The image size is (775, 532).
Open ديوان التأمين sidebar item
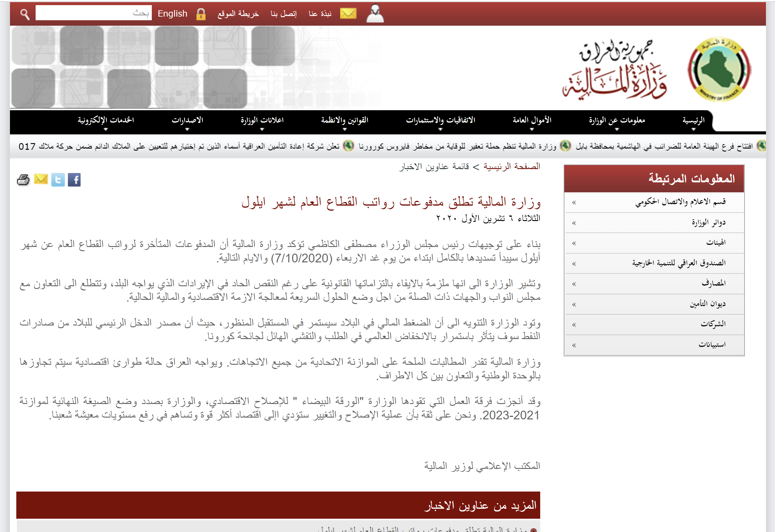(707, 304)
